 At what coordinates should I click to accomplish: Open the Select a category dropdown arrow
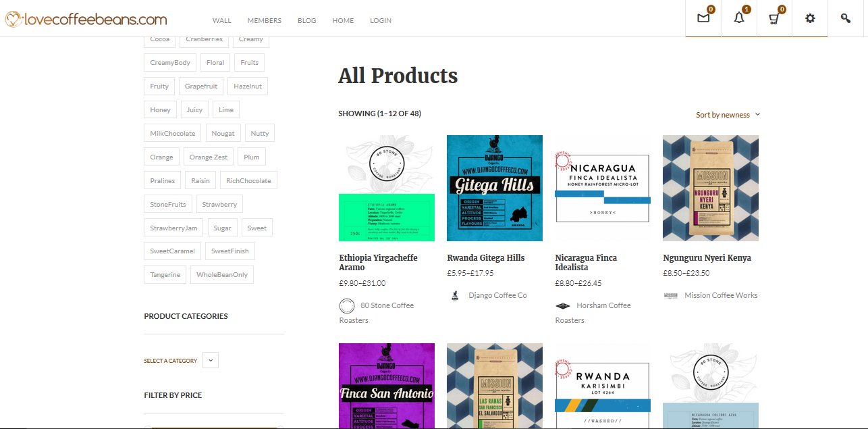coord(211,360)
